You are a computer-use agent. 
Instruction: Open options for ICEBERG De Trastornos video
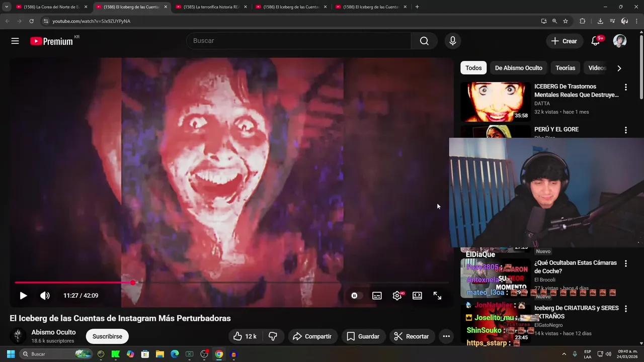pyautogui.click(x=625, y=87)
